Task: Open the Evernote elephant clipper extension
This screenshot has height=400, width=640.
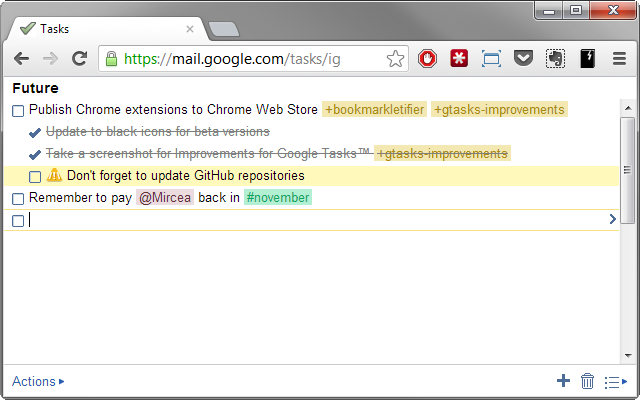Action: pos(555,59)
